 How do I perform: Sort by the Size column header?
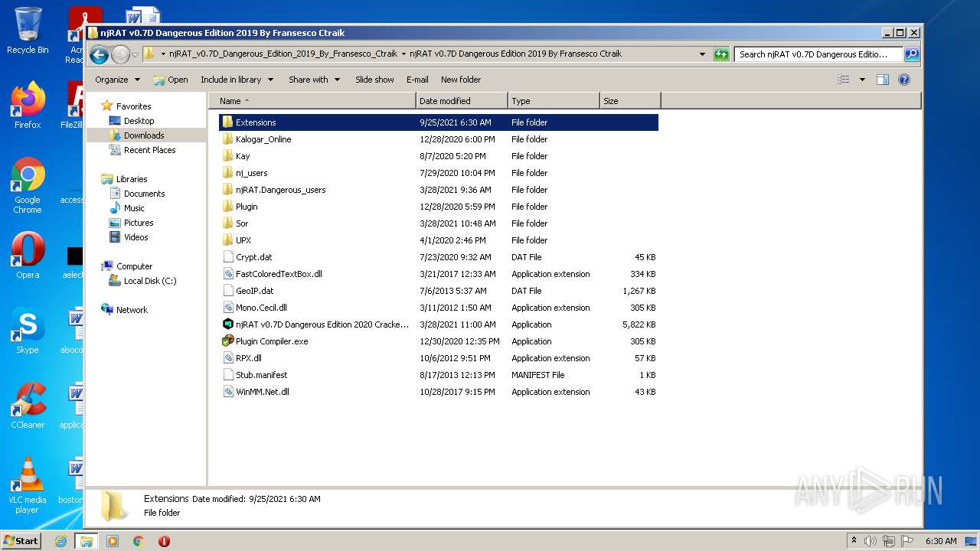630,101
